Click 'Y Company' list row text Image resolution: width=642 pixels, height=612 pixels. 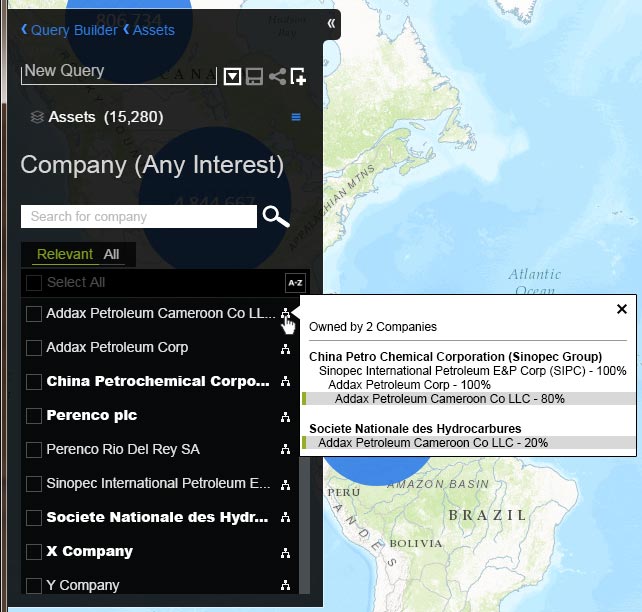click(83, 585)
